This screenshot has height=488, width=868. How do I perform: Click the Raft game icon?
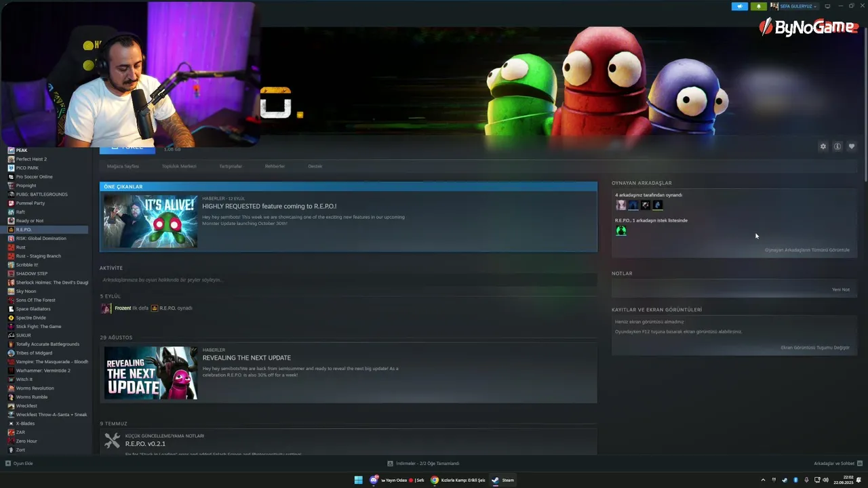tap(11, 212)
